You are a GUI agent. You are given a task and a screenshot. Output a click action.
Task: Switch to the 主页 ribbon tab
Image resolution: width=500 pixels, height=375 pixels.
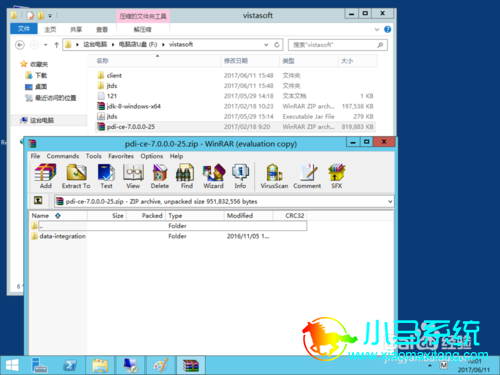pyautogui.click(x=50, y=30)
